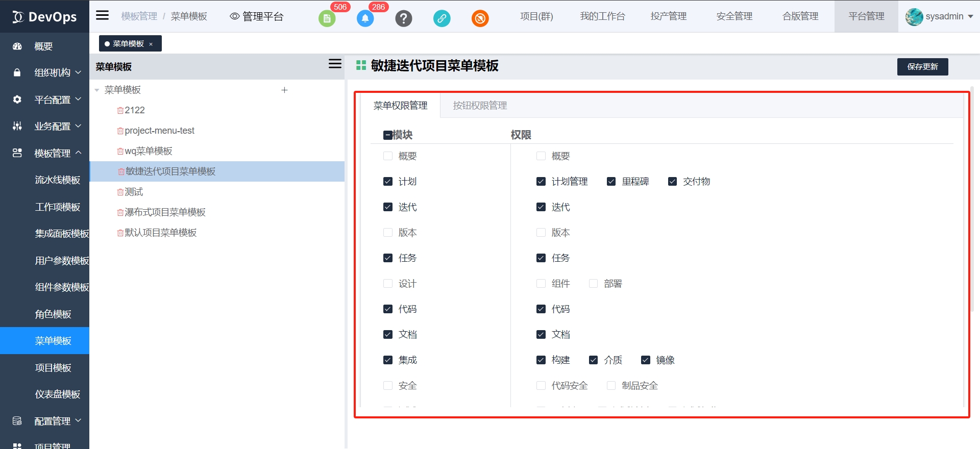The height and width of the screenshot is (449, 980).
Task: Enable the 概要 module checkbox
Action: click(x=388, y=156)
